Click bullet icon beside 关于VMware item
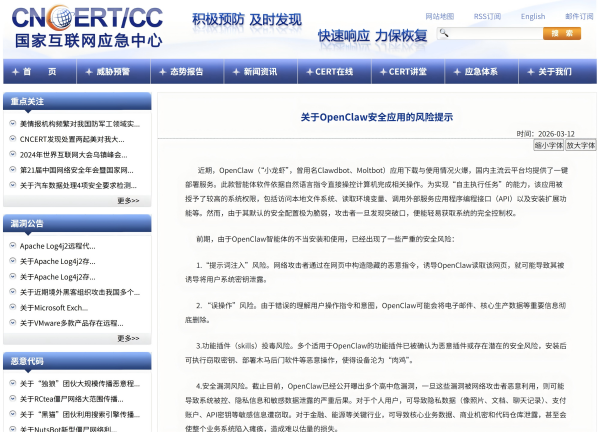 pos(13,322)
